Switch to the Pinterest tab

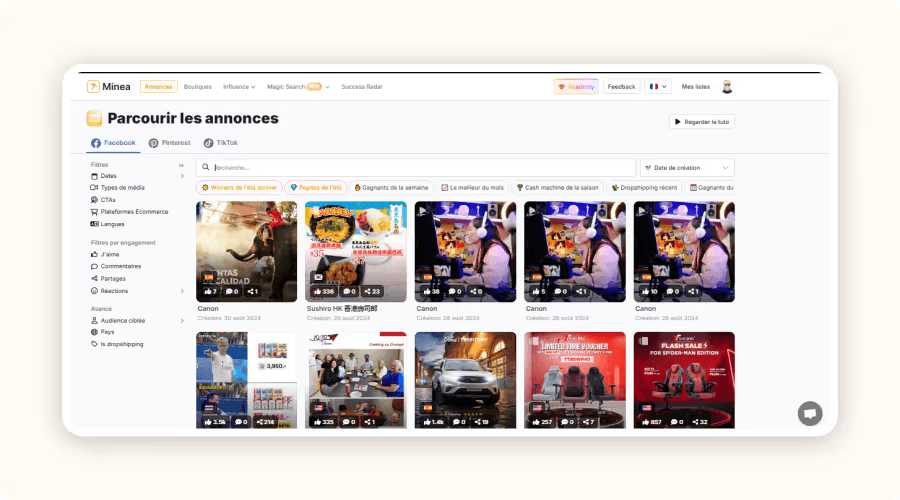pyautogui.click(x=169, y=143)
